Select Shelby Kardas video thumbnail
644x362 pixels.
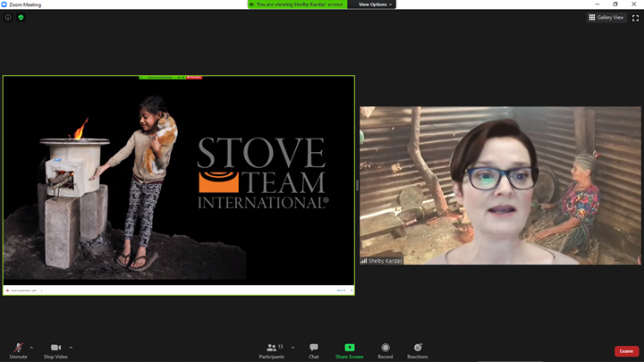(x=500, y=186)
